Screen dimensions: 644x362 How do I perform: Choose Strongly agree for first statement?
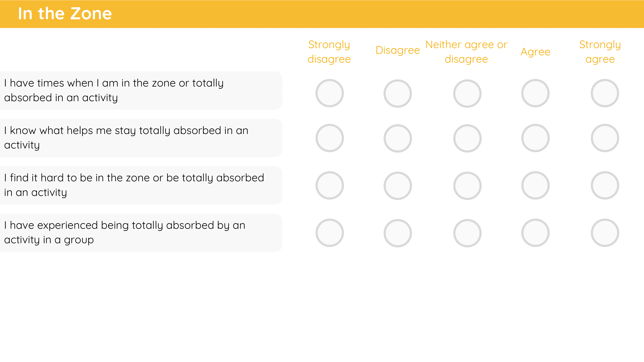605,93
